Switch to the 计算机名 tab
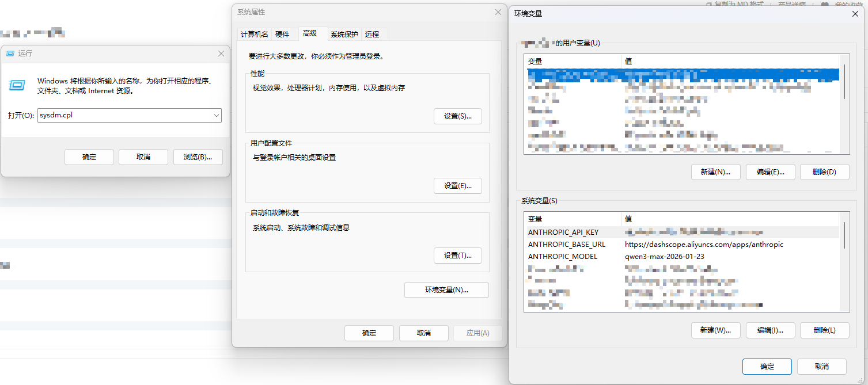868x385 pixels. (254, 34)
